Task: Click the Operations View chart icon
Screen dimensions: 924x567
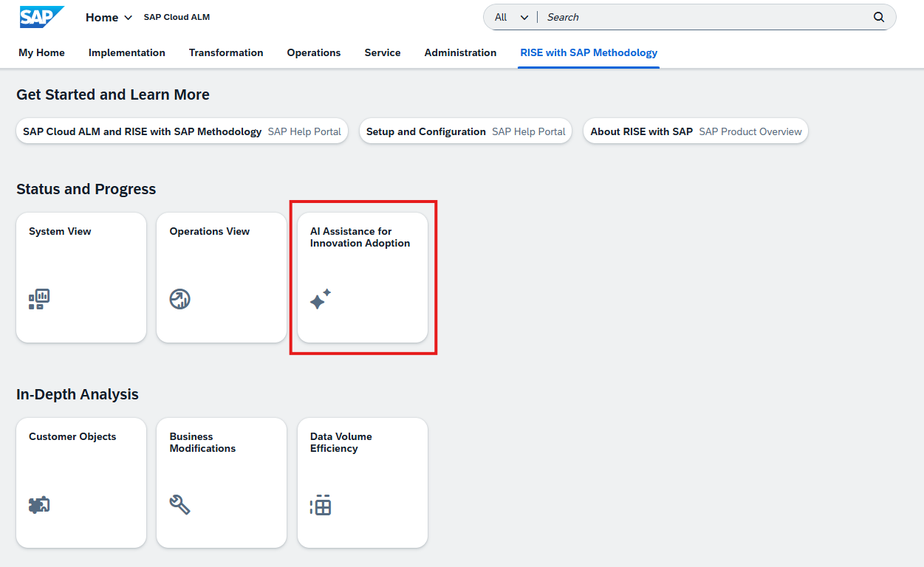Action: (x=179, y=299)
